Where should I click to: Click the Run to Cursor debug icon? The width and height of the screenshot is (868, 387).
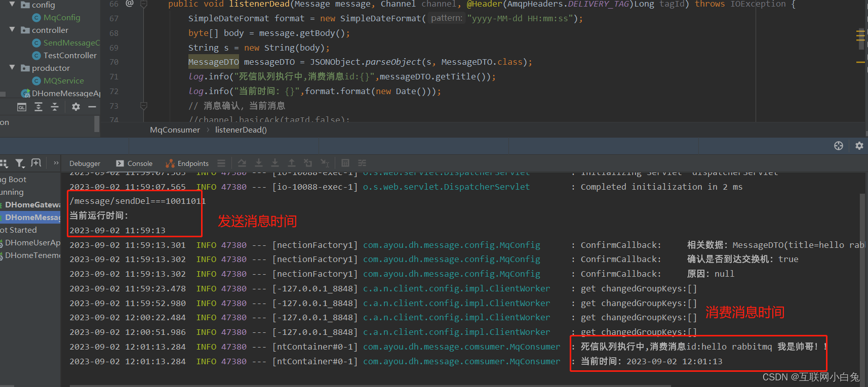(325, 163)
